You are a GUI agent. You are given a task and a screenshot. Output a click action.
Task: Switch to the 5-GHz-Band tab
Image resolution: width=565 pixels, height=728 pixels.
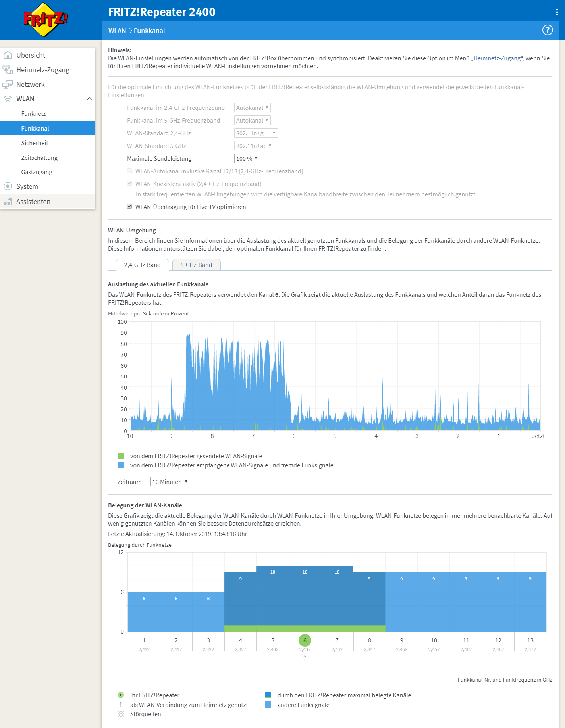click(x=196, y=265)
